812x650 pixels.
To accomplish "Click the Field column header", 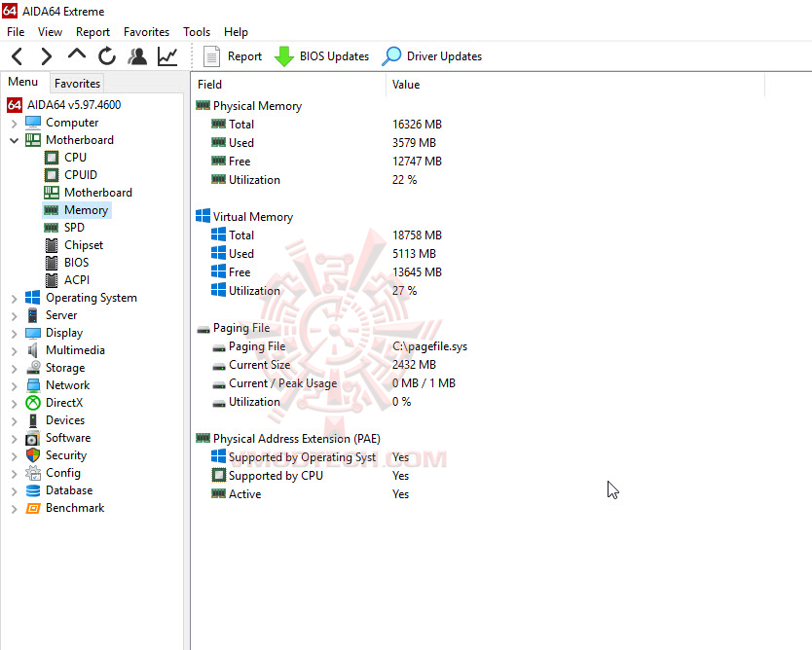I will 289,85.
